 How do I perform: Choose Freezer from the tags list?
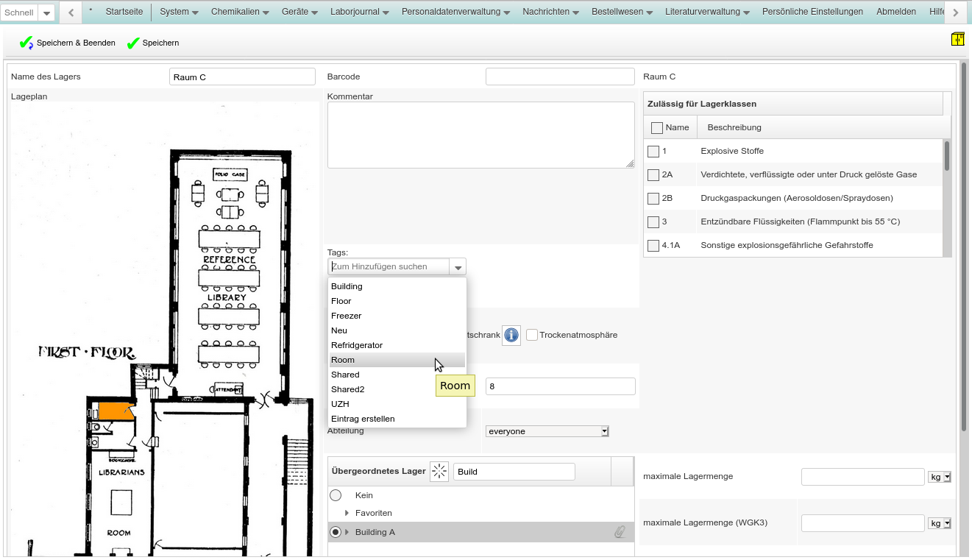tap(347, 316)
